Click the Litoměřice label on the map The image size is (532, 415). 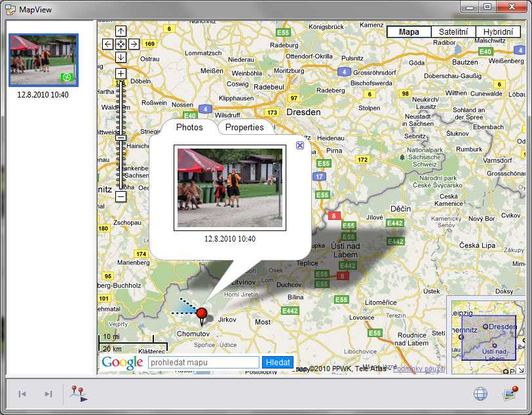pos(381,302)
